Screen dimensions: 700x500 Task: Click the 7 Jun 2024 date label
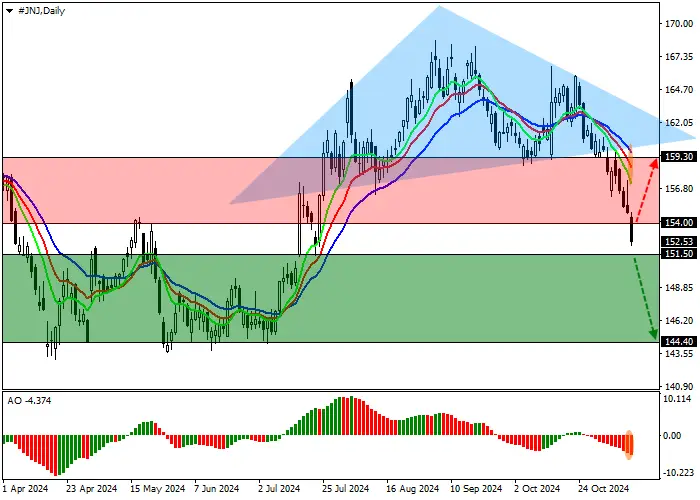click(x=217, y=489)
